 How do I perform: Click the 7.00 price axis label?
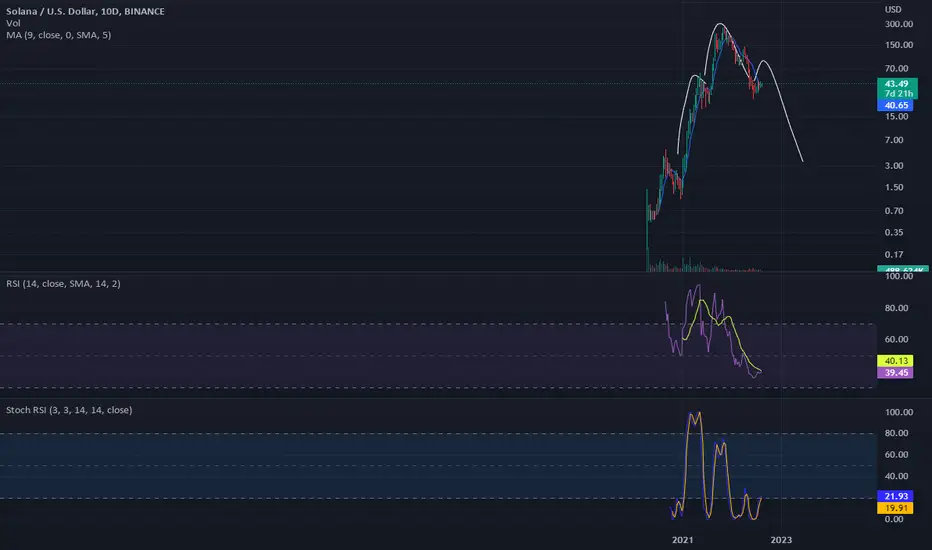(894, 140)
